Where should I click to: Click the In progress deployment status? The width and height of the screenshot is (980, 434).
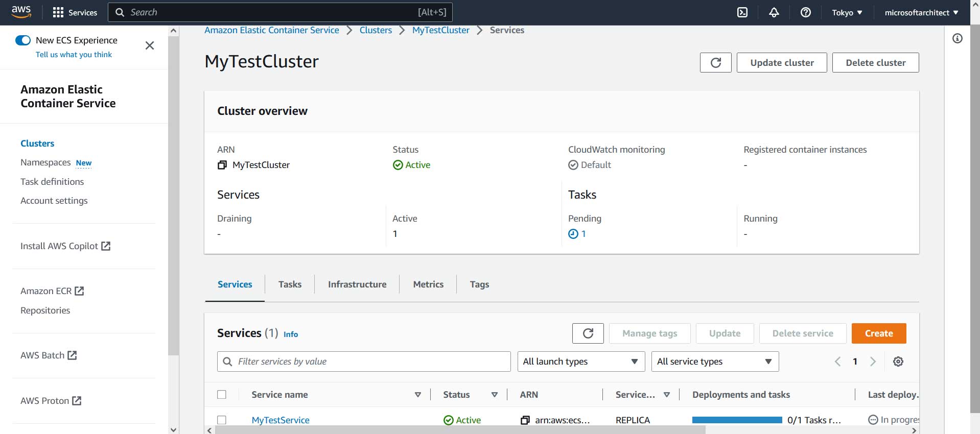pyautogui.click(x=894, y=420)
